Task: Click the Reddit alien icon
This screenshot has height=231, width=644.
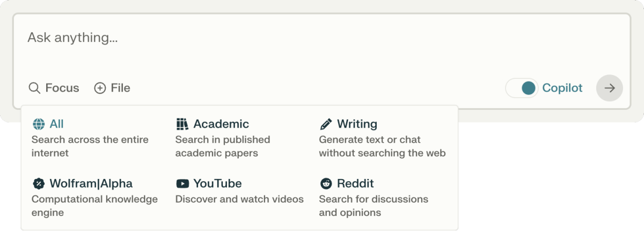Action: click(x=326, y=184)
